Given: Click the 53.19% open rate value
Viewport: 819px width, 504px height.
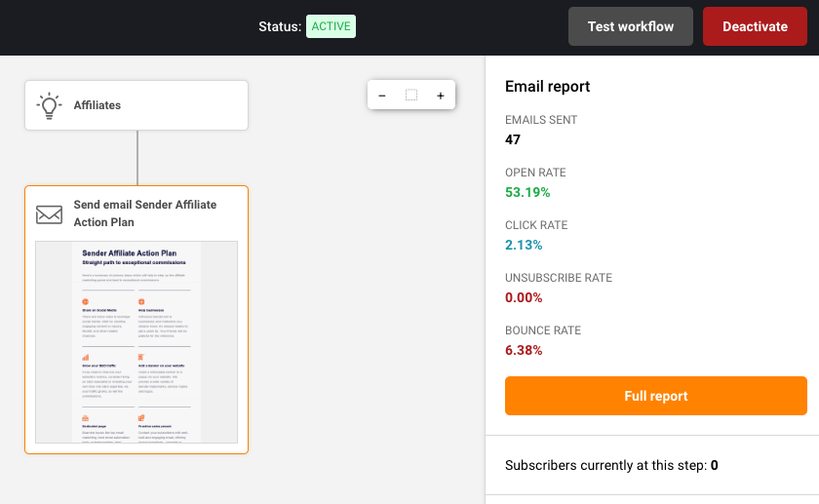Looking at the screenshot, I should pos(527,192).
